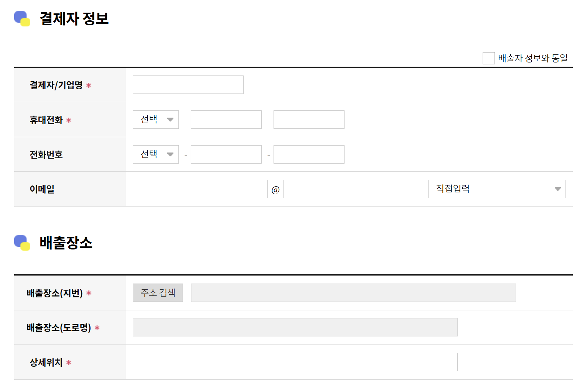Click the 배출장소 section heading
Screen dimensions: 582x392
[66, 241]
